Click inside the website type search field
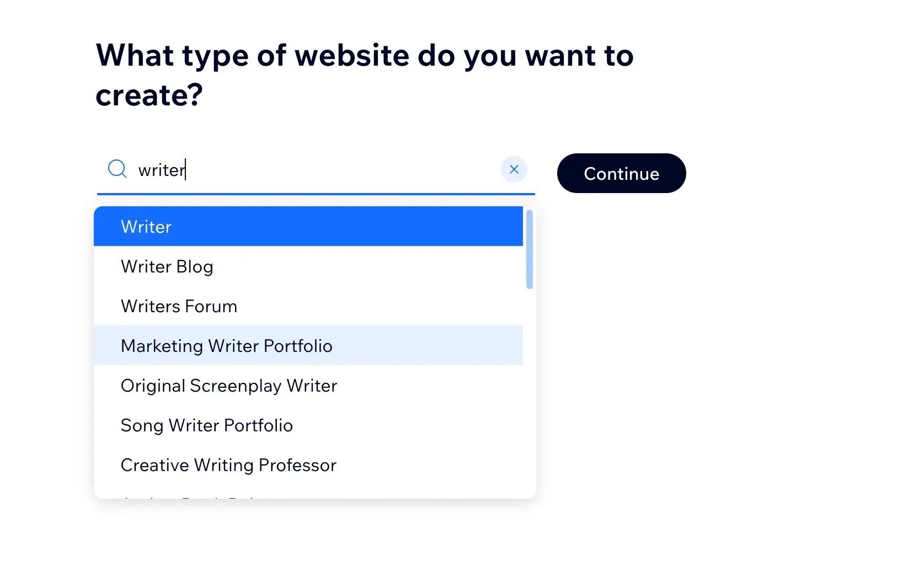The image size is (897, 588). 331,170
